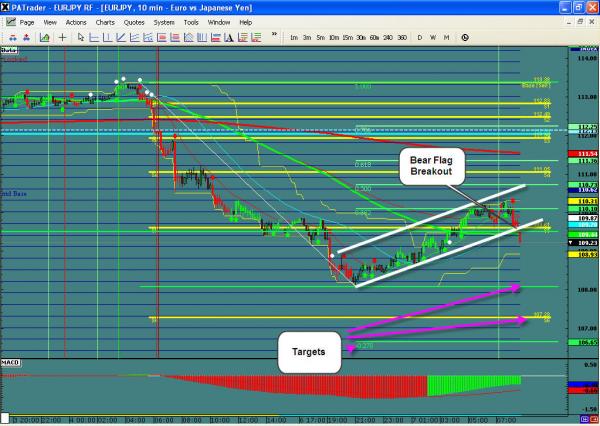Open the Quotes menu

[x=134, y=22]
